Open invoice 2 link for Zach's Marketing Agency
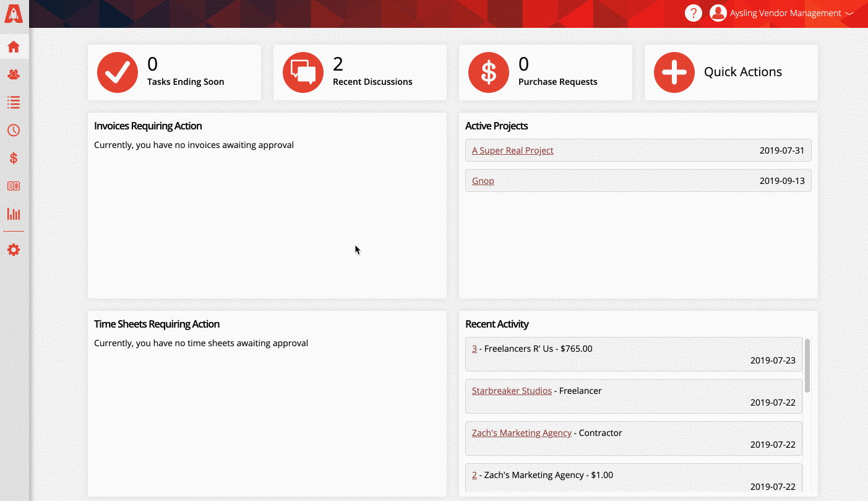Viewport: 868px width, 501px height. coord(475,475)
